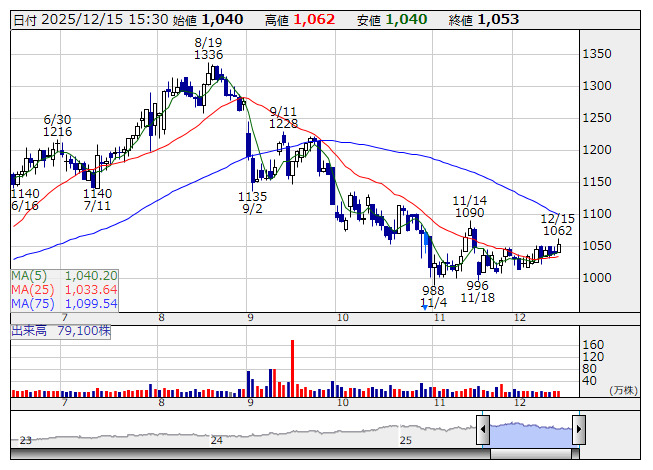Click the 日付 2025/12/15 15:30 date text
Image resolution: width=653 pixels, height=470 pixels.
[x=90, y=20]
